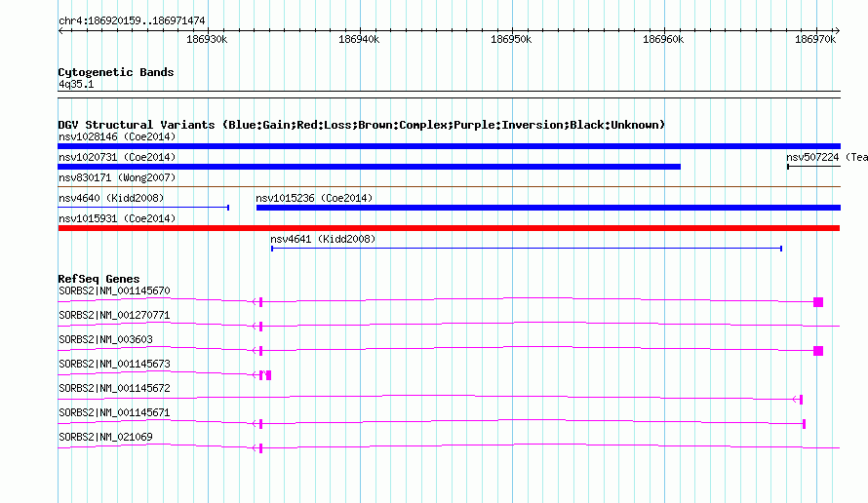Click the nsv830171 (Wong2007) label

pyautogui.click(x=117, y=177)
